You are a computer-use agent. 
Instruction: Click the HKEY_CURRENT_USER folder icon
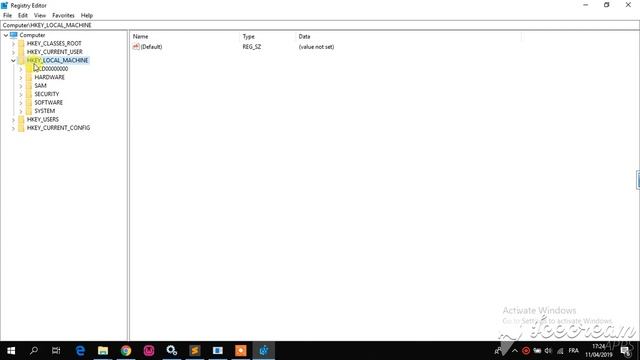pyautogui.click(x=21, y=52)
